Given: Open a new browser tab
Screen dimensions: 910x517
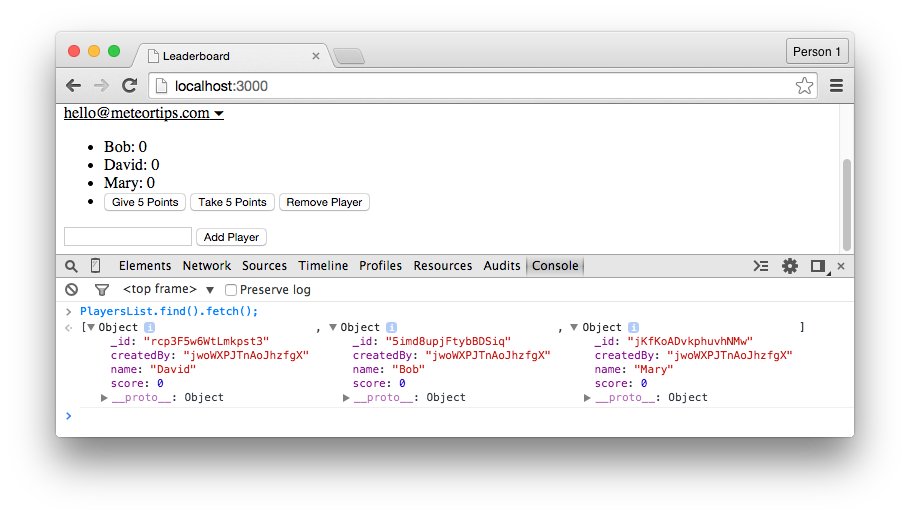Looking at the screenshot, I should (x=349, y=56).
